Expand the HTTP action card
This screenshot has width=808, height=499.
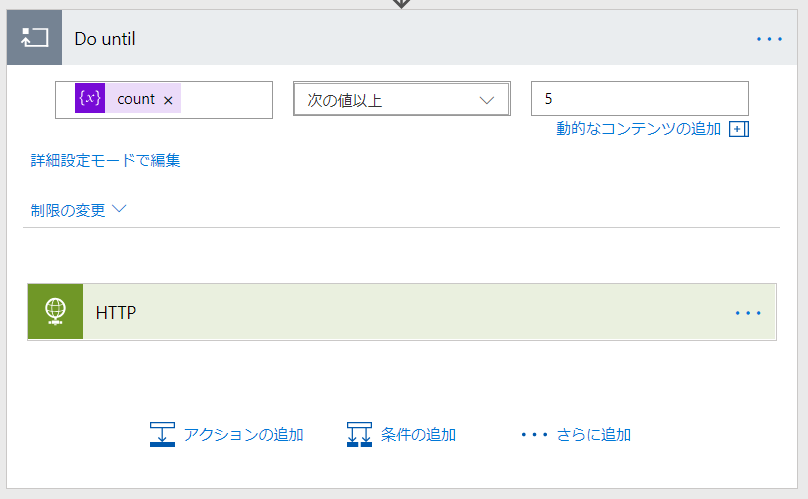click(402, 311)
